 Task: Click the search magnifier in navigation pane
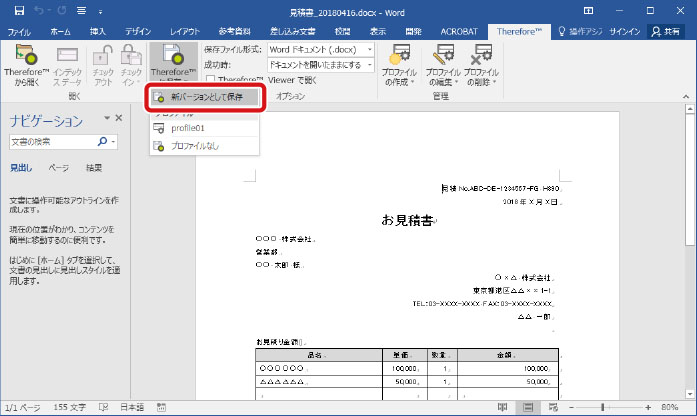(x=101, y=144)
